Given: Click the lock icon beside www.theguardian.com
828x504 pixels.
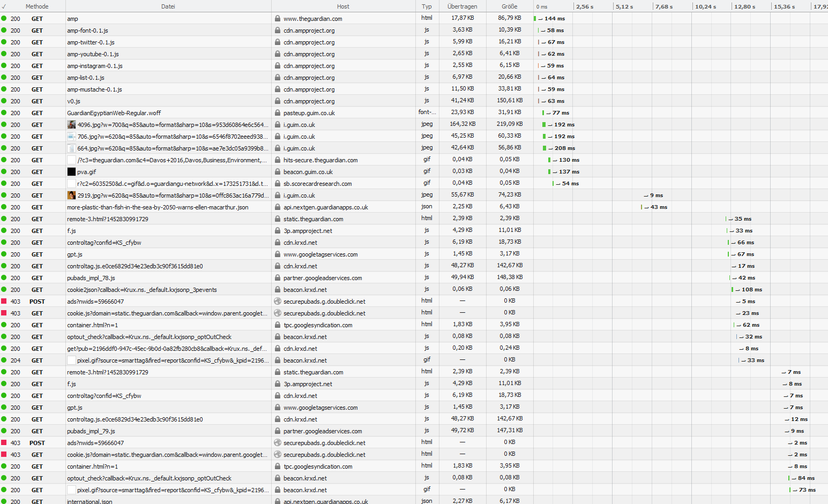Looking at the screenshot, I should pyautogui.click(x=278, y=18).
